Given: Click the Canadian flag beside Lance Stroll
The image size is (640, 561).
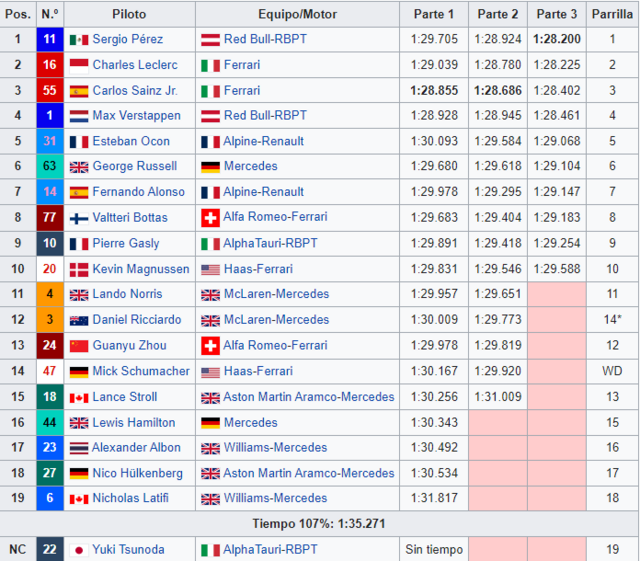Looking at the screenshot, I should pos(79,397).
